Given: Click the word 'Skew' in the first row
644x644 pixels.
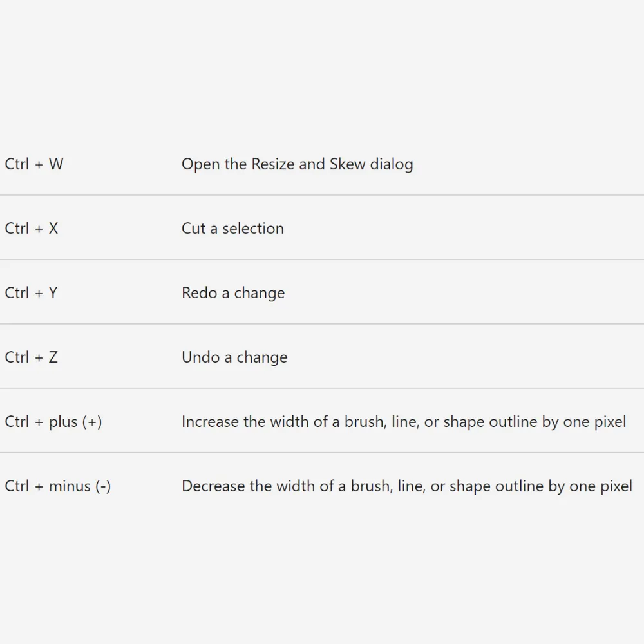Looking at the screenshot, I should (347, 164).
